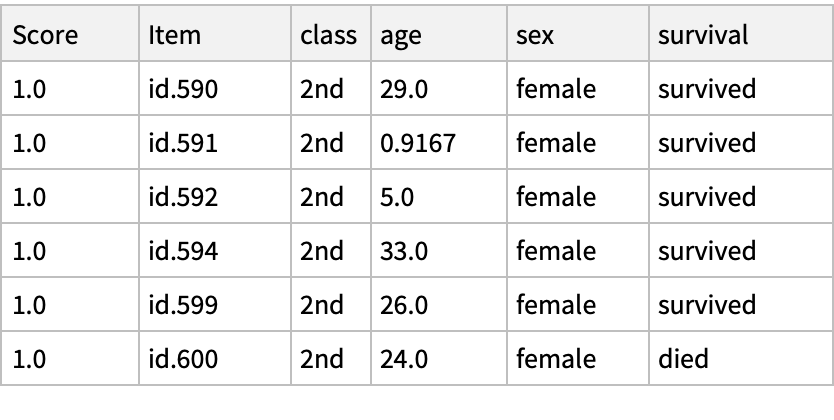Click the age column header
The height and width of the screenshot is (420, 834).
pyautogui.click(x=401, y=35)
